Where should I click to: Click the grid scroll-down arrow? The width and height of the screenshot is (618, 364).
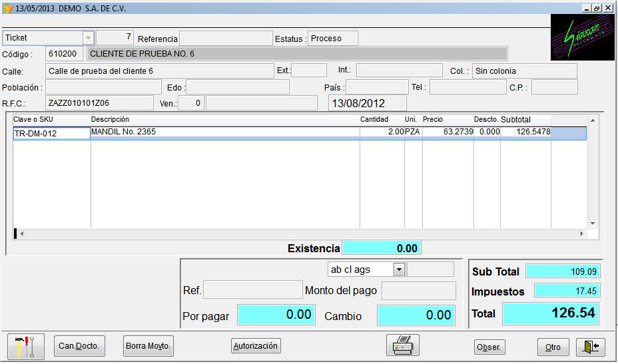coord(593,224)
